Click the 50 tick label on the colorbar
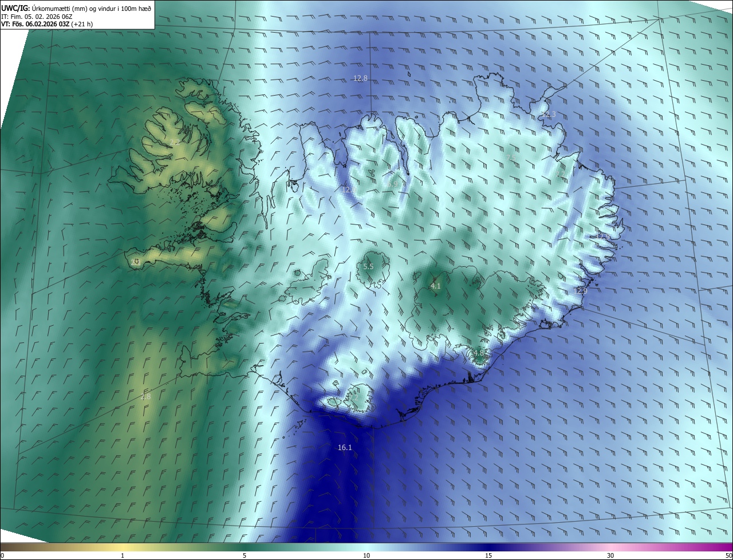Image resolution: width=733 pixels, height=560 pixels. pos(728,555)
